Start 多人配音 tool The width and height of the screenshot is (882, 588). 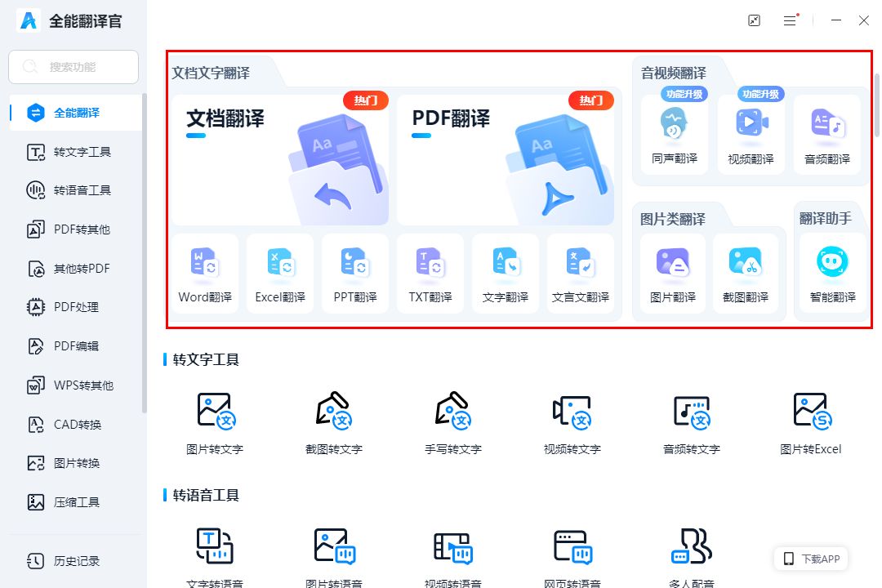(x=692, y=557)
